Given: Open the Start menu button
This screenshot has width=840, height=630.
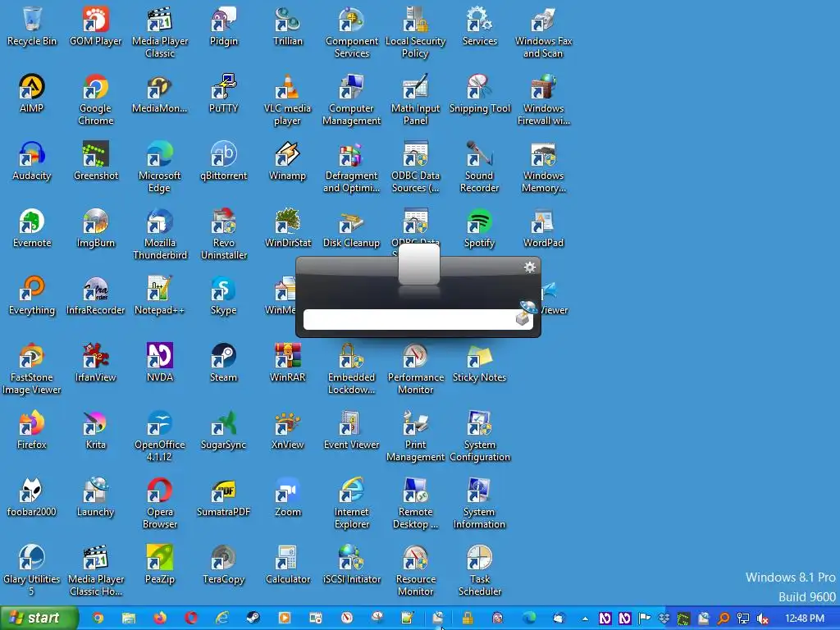Looking at the screenshot, I should click(x=39, y=618).
